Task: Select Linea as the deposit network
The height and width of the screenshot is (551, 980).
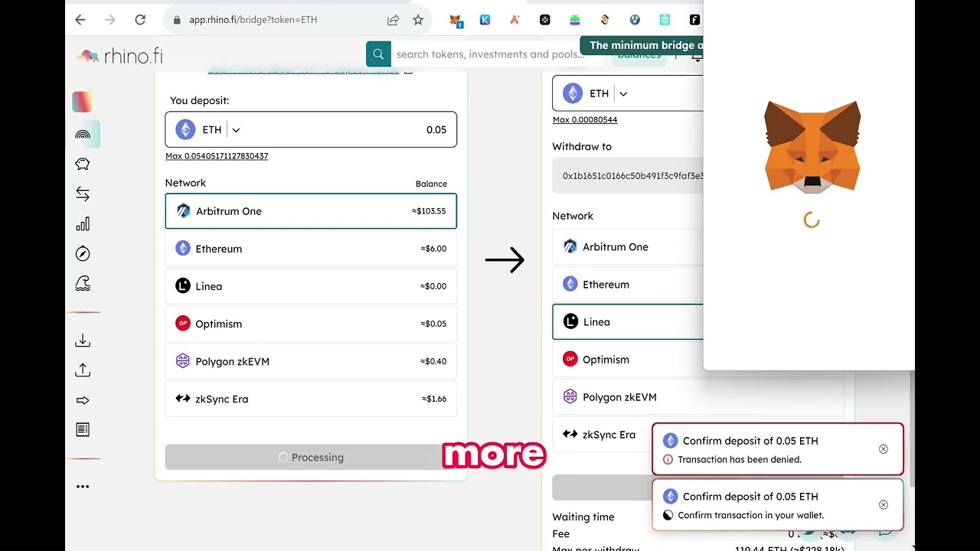Action: [311, 286]
